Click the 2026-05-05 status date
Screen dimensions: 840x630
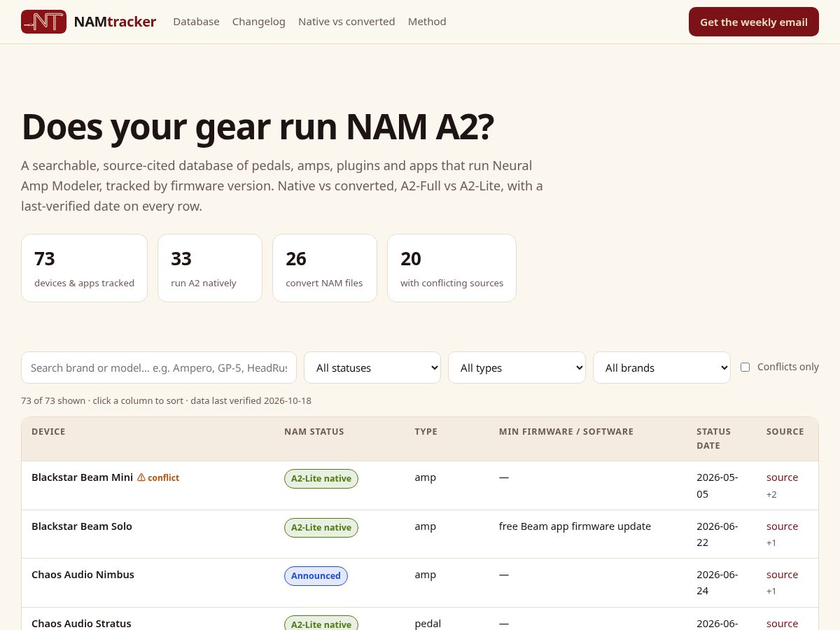(717, 486)
